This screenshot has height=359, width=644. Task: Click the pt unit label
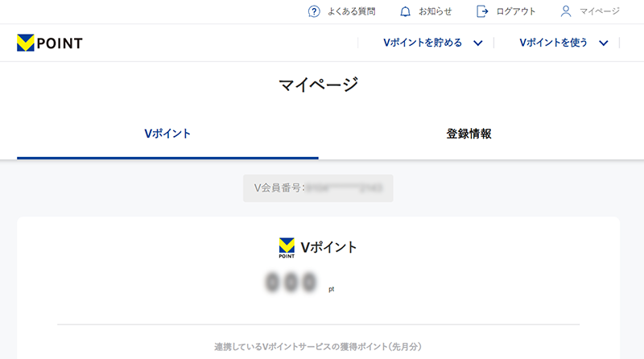click(332, 289)
